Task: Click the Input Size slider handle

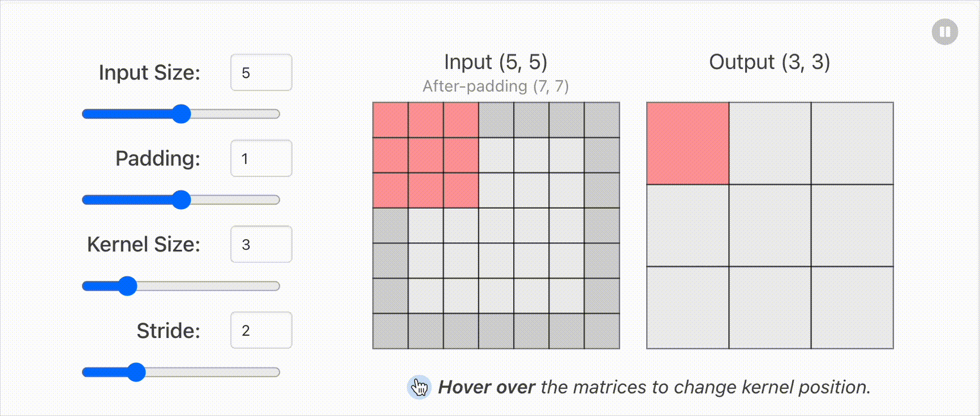Action: pos(181,114)
